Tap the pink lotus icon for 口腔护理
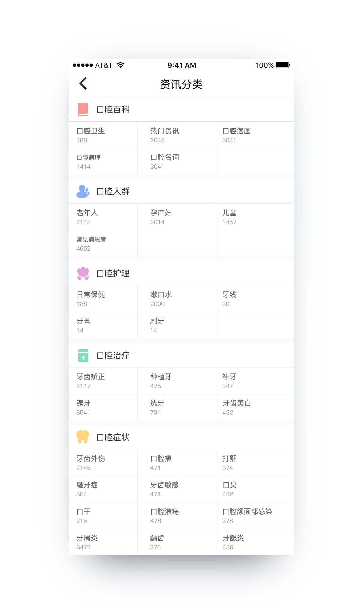The width and height of the screenshot is (364, 615). click(83, 273)
